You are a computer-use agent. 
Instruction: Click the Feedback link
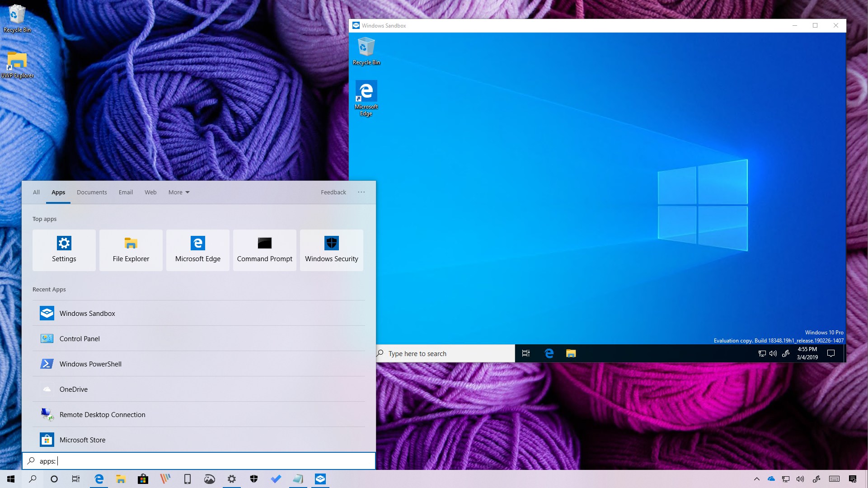pos(333,192)
